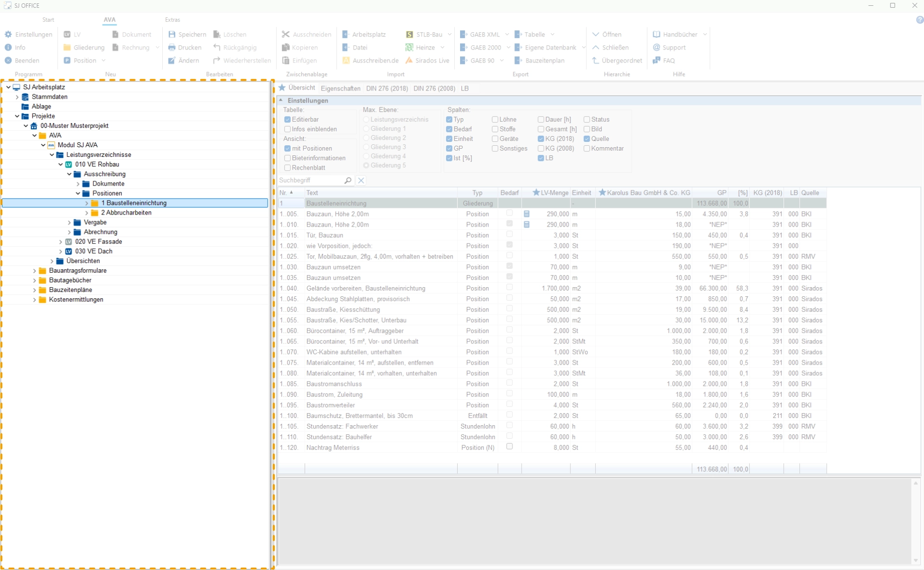924x570 pixels.
Task: Toggle the Kommentar column checkbox
Action: 587,148
